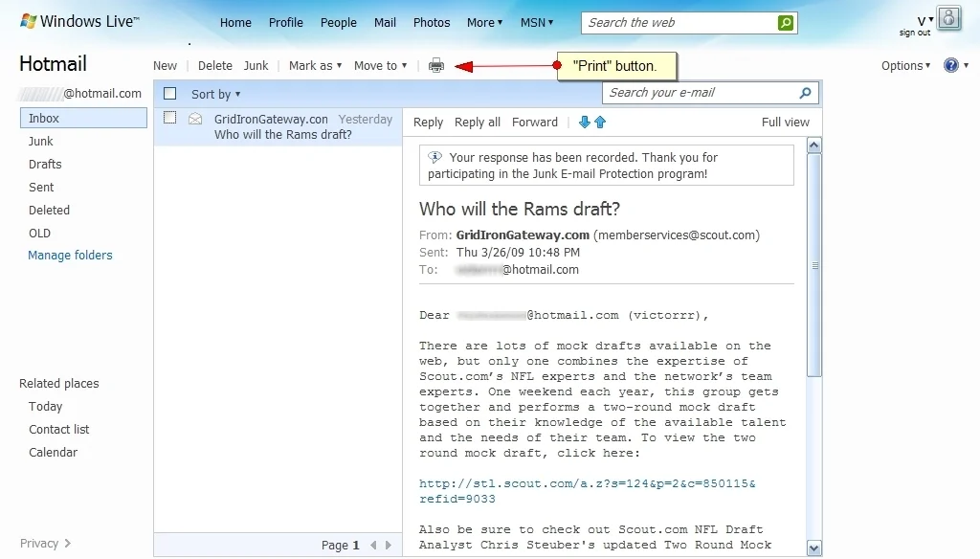The width and height of the screenshot is (980, 559).
Task: Click the Delete toolbar button
Action: [215, 66]
